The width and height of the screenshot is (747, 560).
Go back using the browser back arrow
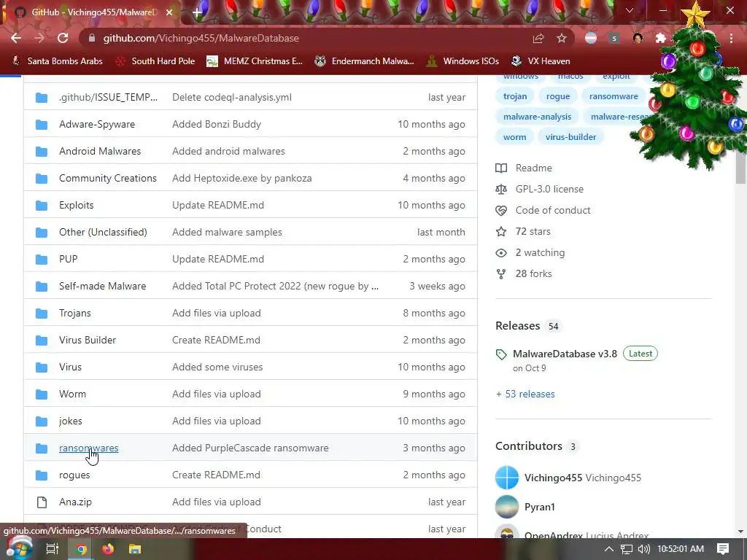[16, 38]
